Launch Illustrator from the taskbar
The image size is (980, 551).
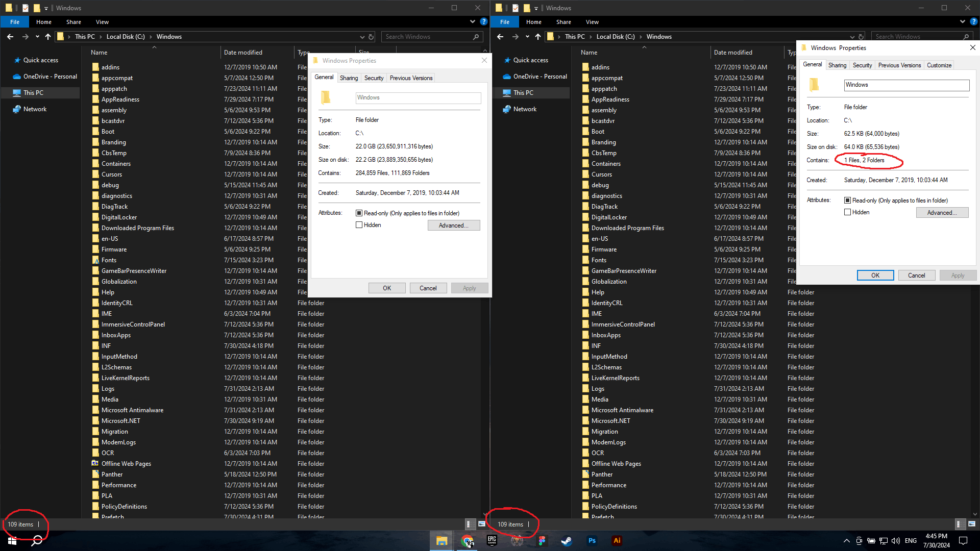[617, 541]
